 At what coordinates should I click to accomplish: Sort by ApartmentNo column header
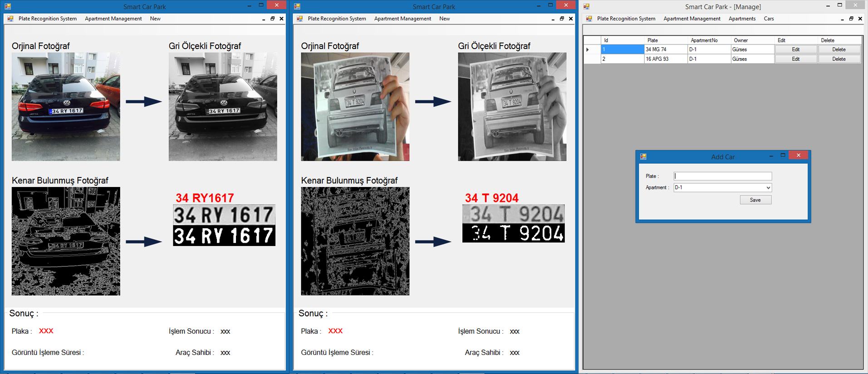[709, 40]
